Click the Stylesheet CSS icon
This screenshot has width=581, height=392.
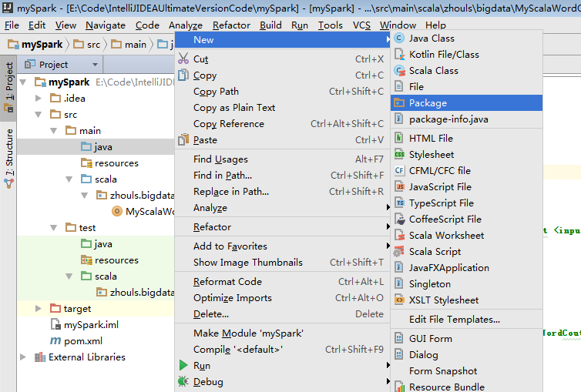coord(399,154)
